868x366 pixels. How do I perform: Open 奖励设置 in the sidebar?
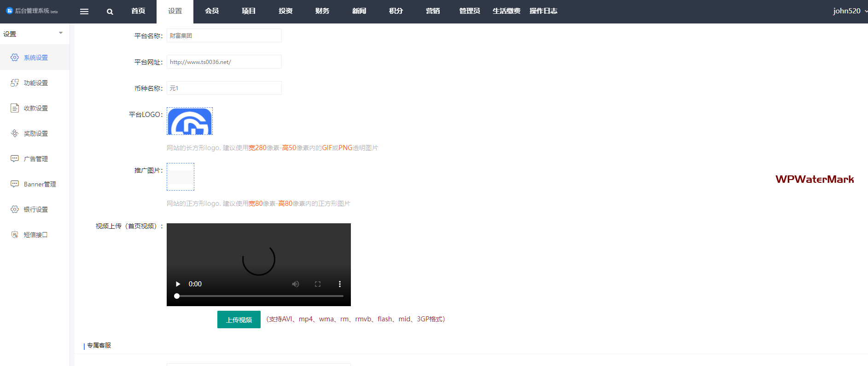35,134
